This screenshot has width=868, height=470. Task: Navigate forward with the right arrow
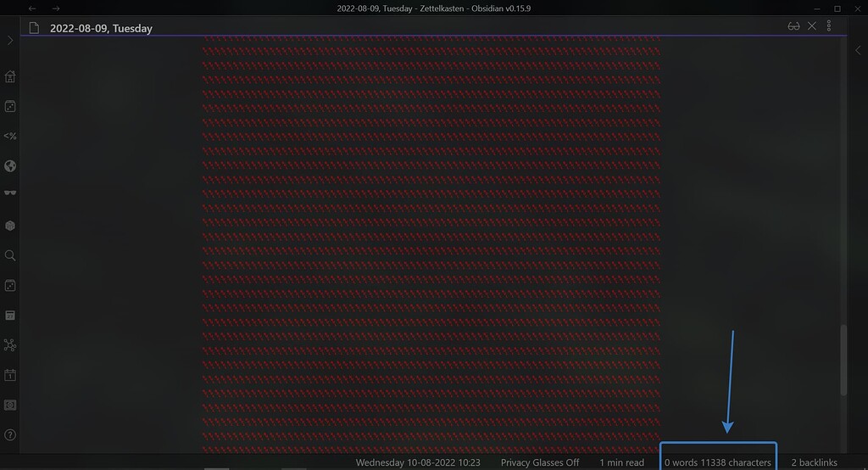(56, 8)
